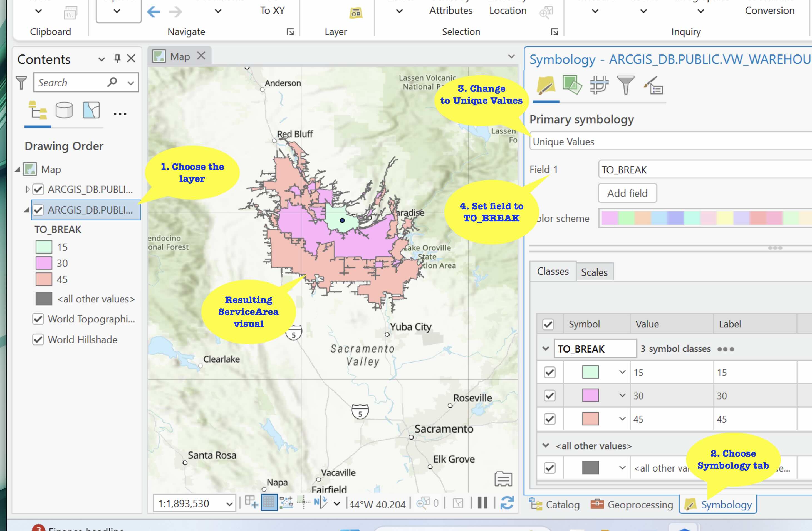
Task: Open Advanced symbology options icon
Action: point(653,85)
